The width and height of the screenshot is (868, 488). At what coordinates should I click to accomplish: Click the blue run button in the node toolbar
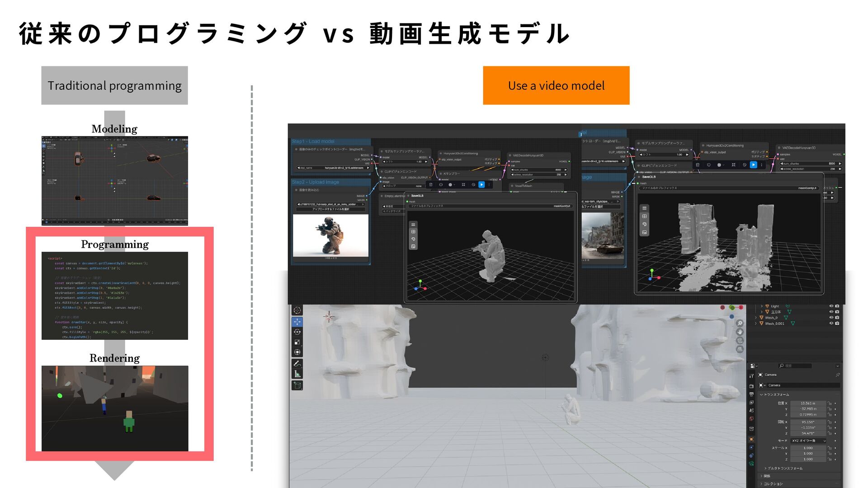481,185
